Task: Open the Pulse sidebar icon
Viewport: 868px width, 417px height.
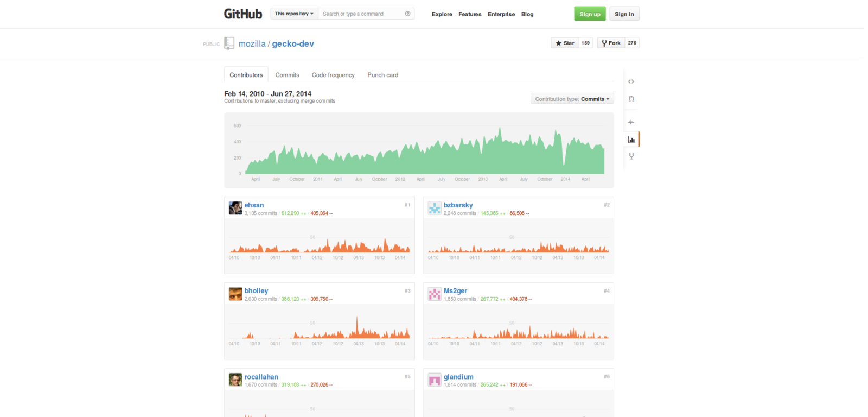Action: (x=631, y=122)
